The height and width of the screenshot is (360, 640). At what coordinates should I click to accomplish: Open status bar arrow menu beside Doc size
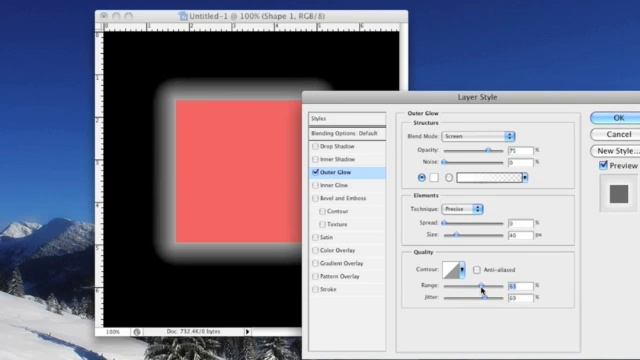pos(247,332)
